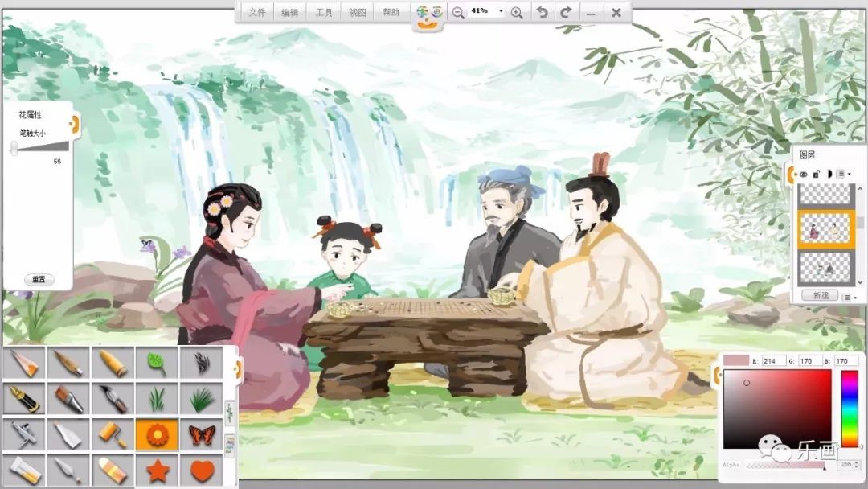Select the paint roller tool
This screenshot has width=868, height=489.
point(113,435)
